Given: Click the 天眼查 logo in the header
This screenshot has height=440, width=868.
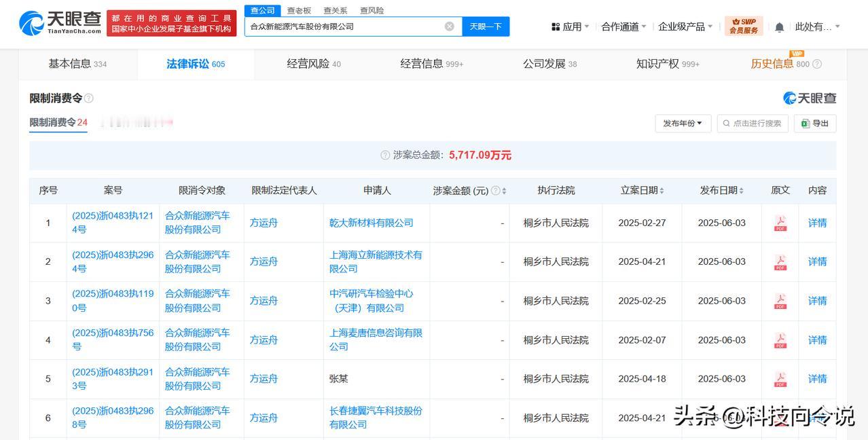Looking at the screenshot, I should coord(60,23).
